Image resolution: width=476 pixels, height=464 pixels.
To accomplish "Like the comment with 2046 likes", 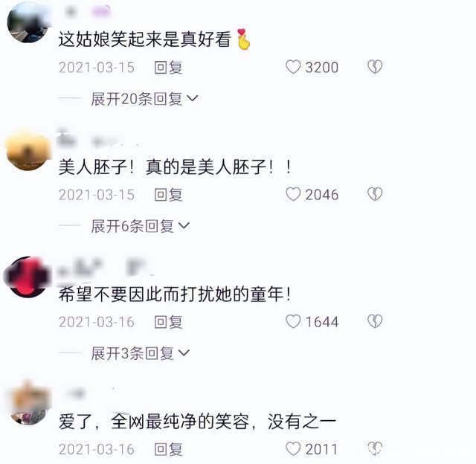I will coord(293,194).
